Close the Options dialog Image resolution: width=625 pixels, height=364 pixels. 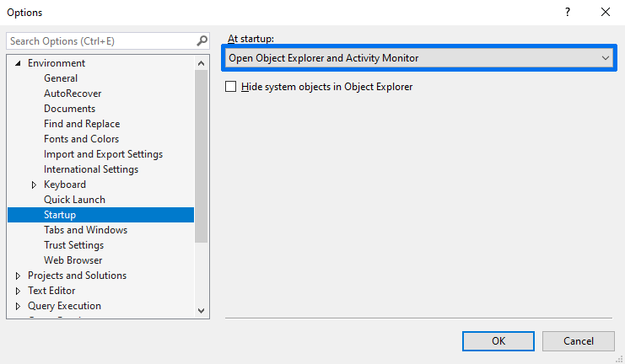pos(606,13)
